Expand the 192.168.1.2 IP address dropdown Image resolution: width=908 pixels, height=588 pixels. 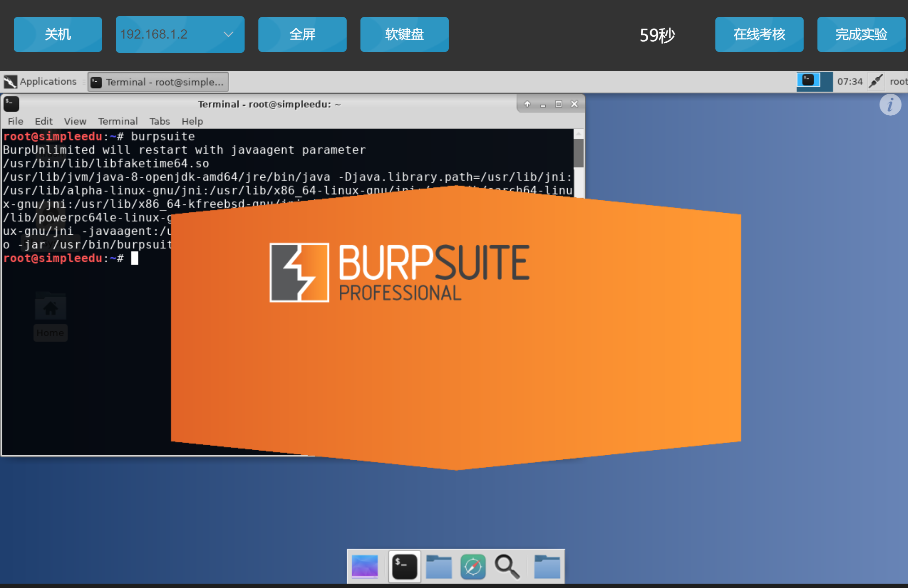pos(180,34)
